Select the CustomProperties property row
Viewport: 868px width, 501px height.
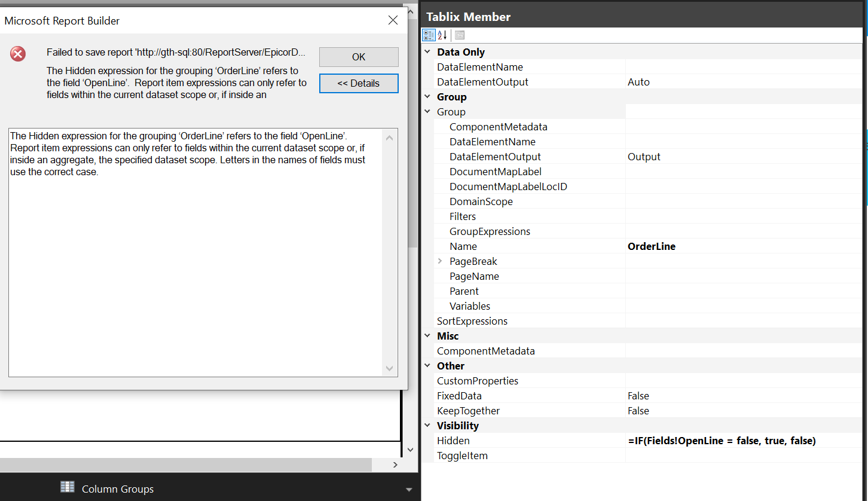649,381
